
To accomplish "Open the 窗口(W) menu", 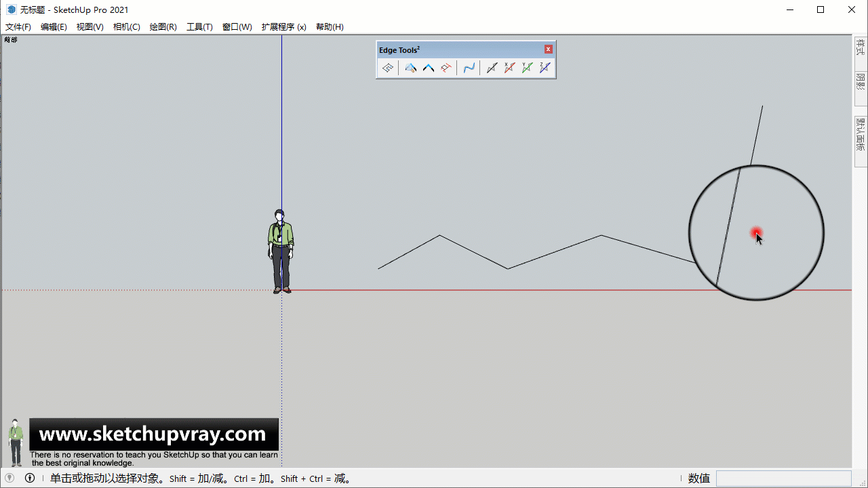I will pos(237,27).
